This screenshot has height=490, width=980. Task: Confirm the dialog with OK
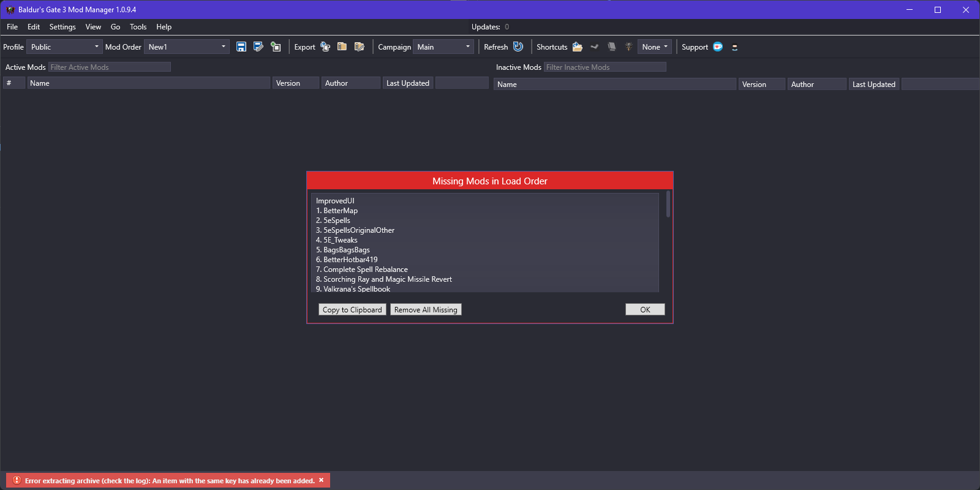tap(645, 309)
